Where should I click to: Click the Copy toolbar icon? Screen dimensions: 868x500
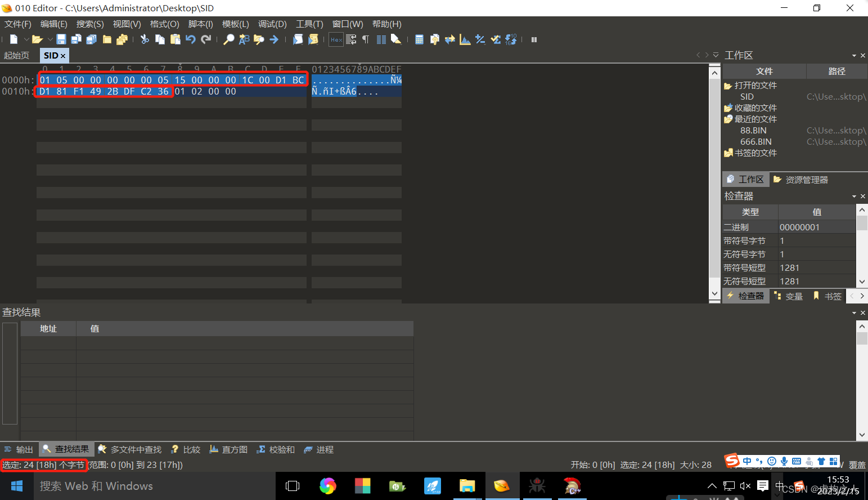pyautogui.click(x=160, y=39)
